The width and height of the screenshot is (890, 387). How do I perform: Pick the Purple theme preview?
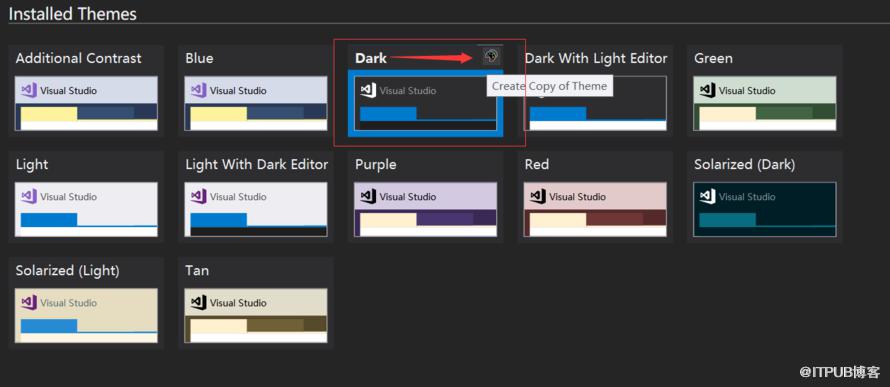[x=426, y=209]
